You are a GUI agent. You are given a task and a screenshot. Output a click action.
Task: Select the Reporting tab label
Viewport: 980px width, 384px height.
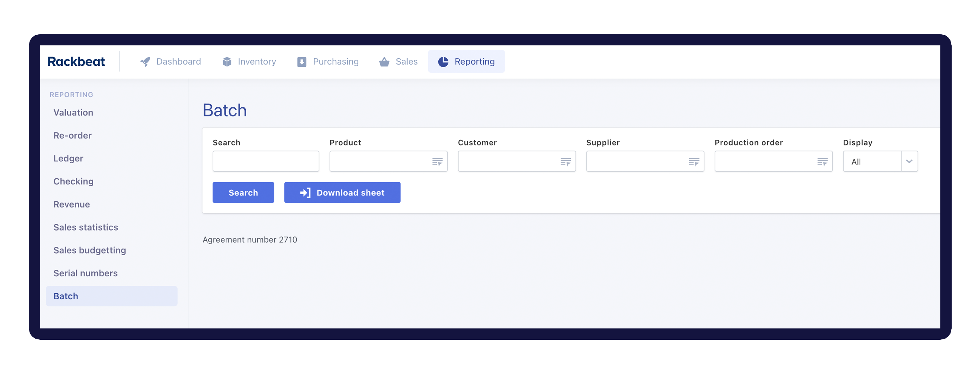pos(475,61)
